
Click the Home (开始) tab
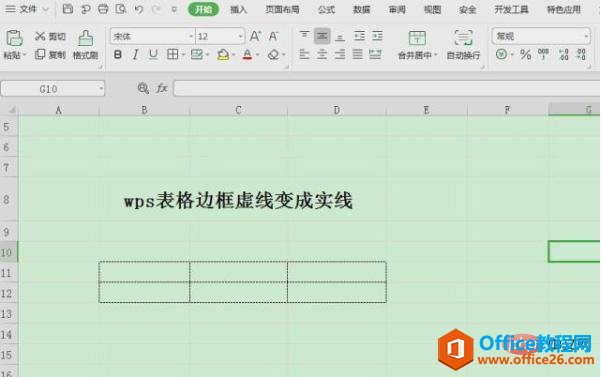pos(204,9)
